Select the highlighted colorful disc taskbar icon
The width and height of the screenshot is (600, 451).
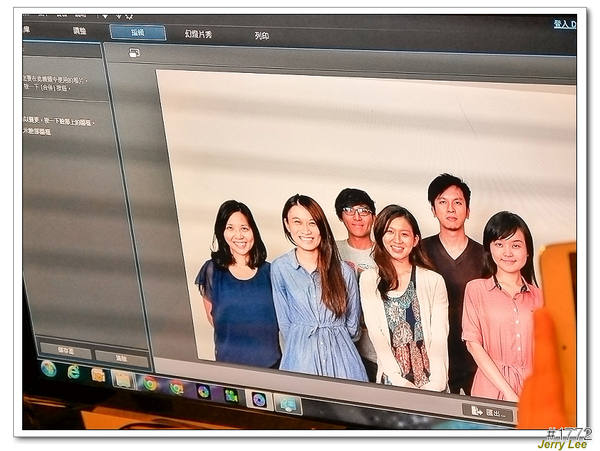tap(259, 400)
